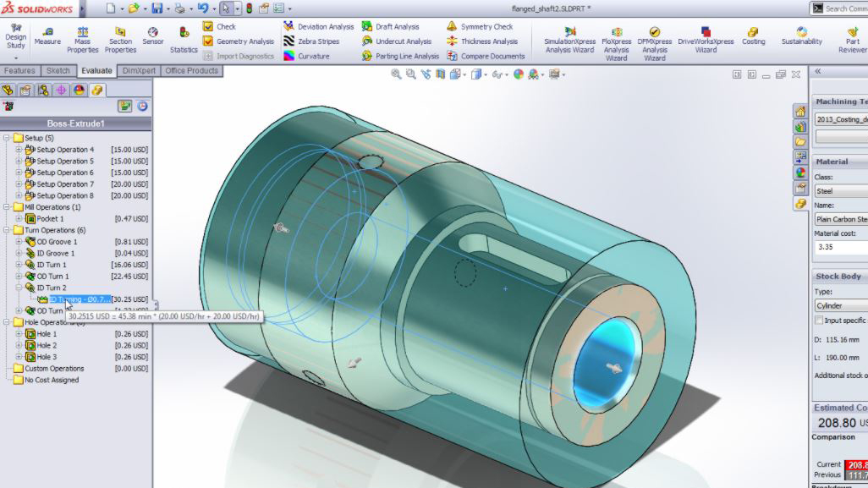The width and height of the screenshot is (868, 488).
Task: Open the Statistics tool
Action: [184, 40]
